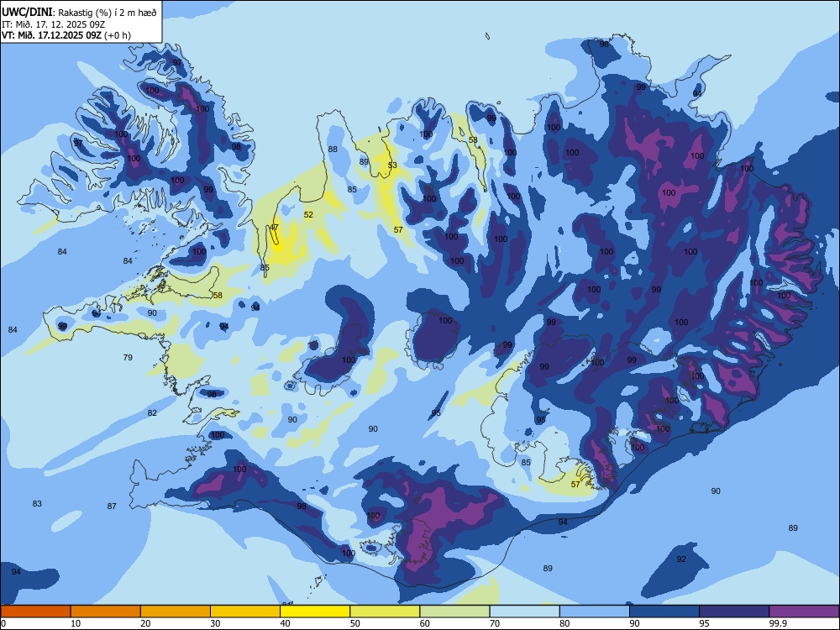Click the map value '82' off the coast
Image resolution: width=840 pixels, height=630 pixels.
point(152,413)
